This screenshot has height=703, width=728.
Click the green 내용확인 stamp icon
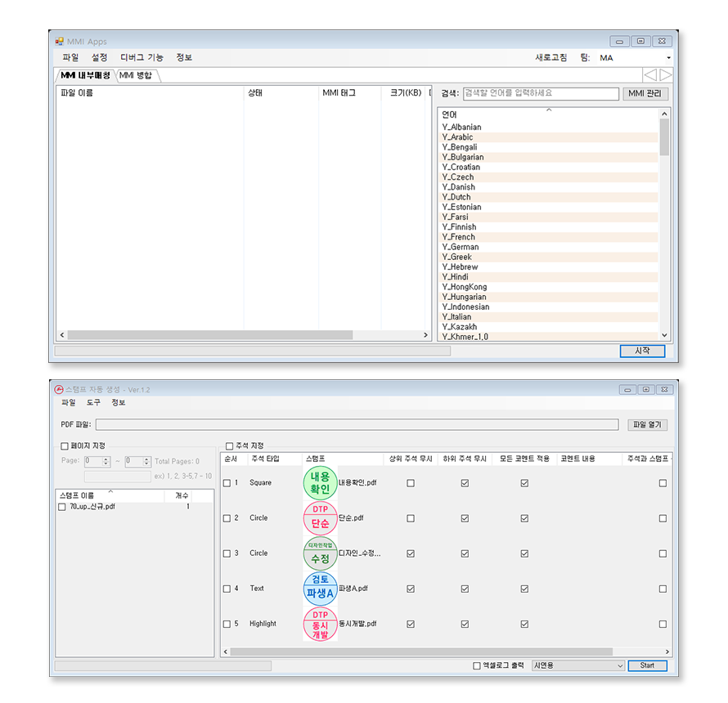click(x=320, y=483)
